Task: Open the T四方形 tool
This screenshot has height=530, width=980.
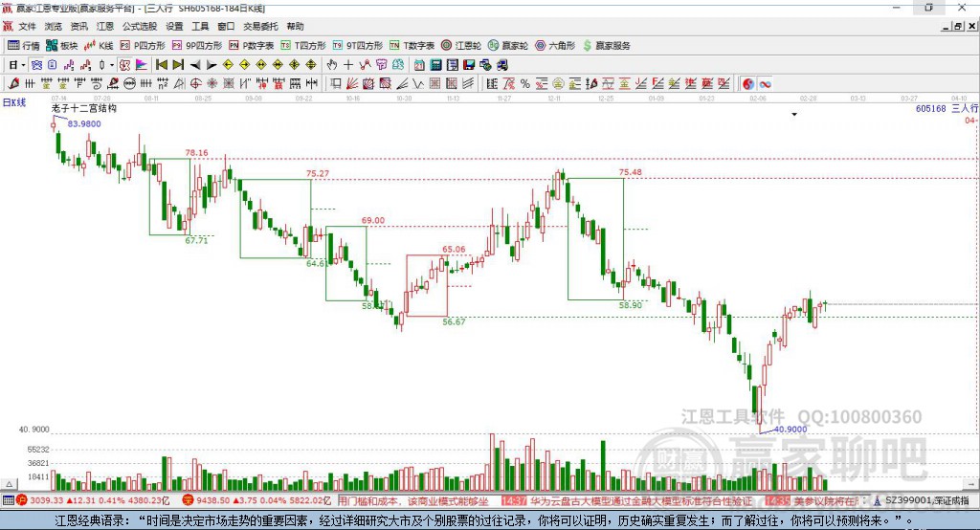Action: point(303,46)
